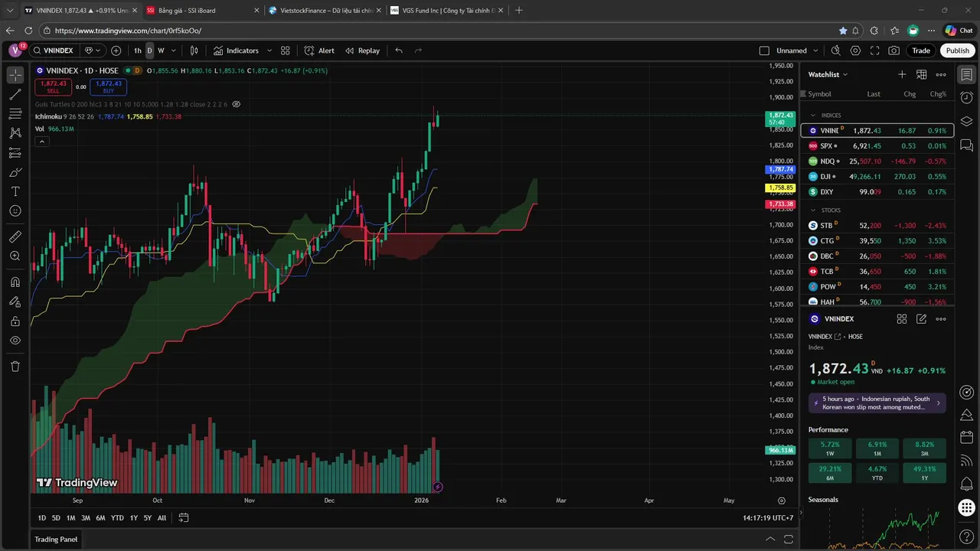This screenshot has width=980, height=551.
Task: Click the VNINDEX symbol search field
Action: point(54,51)
